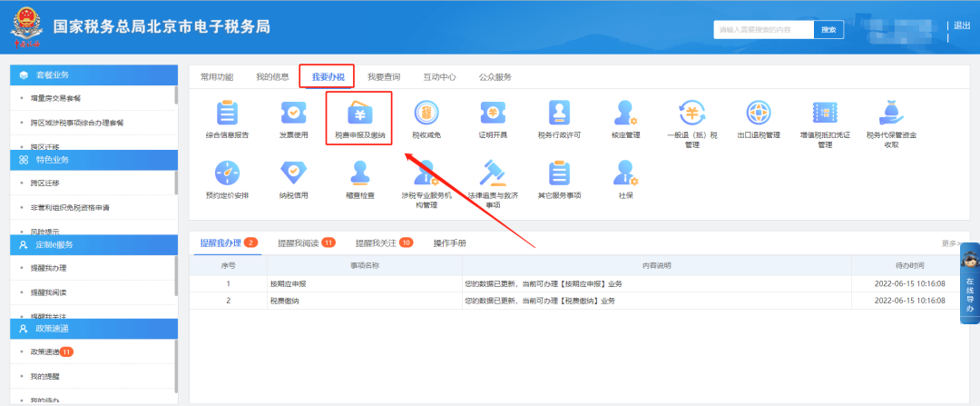Open the 提醒我阅读 tab
This screenshot has width=980, height=406.
coord(299,243)
